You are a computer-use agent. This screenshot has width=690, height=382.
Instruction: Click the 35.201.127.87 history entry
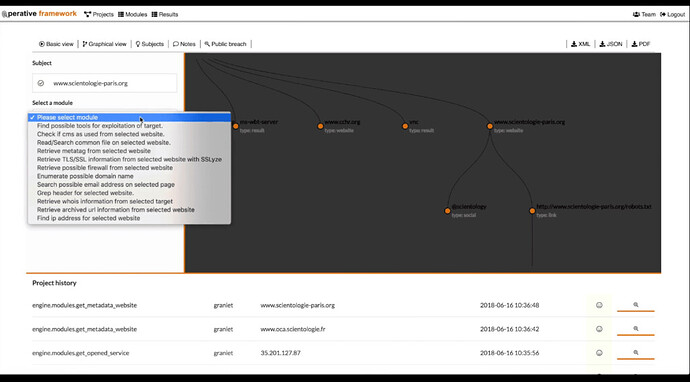(x=280, y=353)
